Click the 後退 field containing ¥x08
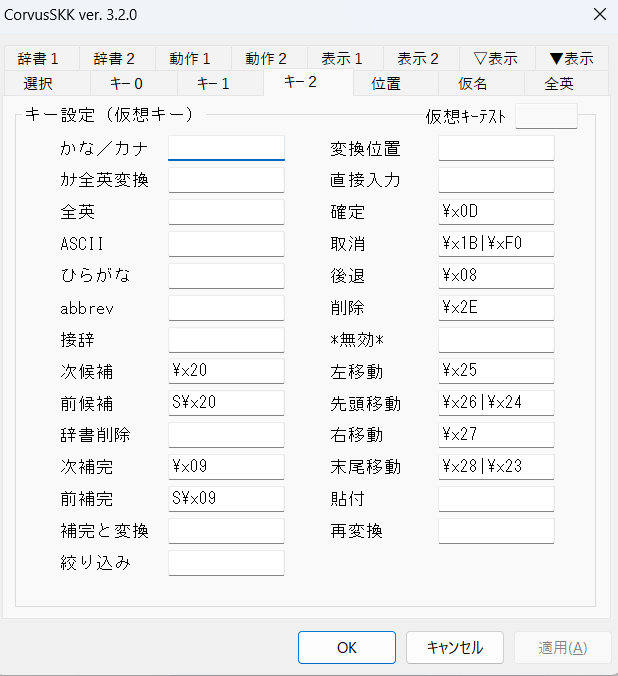The height and width of the screenshot is (676, 618). (x=496, y=275)
